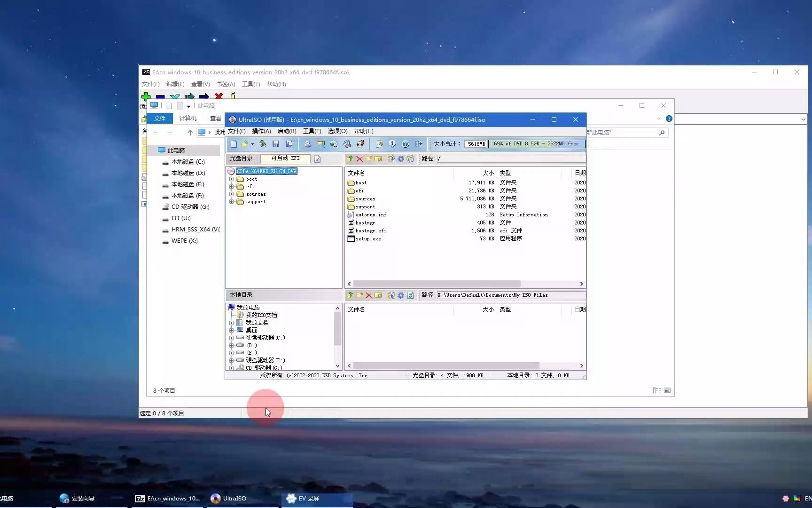
Task: Click gear Properties icon in disc directory toolbar
Action: [x=401, y=159]
